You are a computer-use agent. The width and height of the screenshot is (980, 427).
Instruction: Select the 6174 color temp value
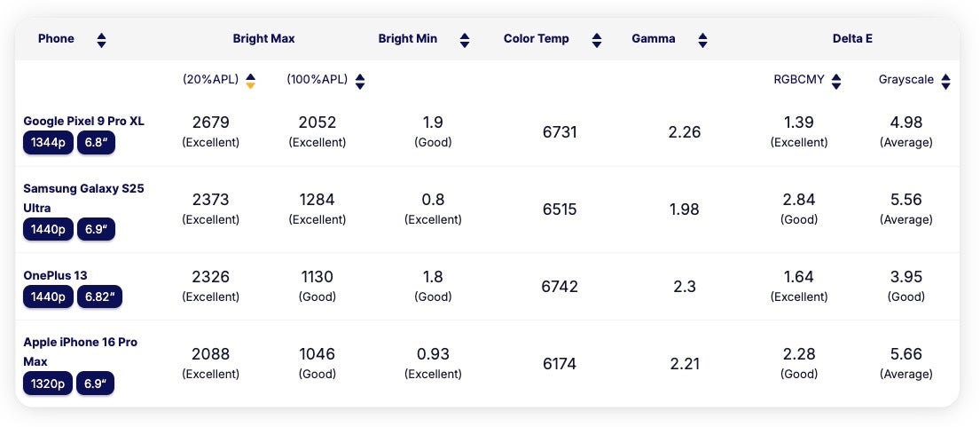560,364
